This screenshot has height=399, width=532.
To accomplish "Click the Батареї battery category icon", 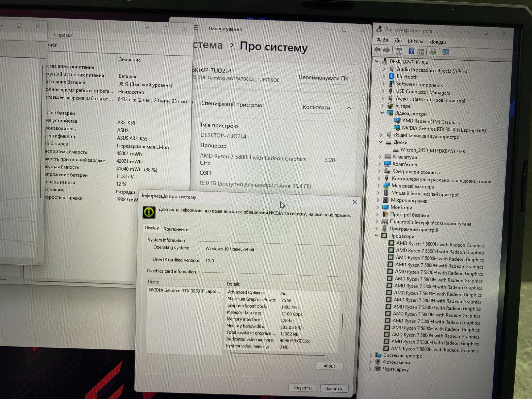I will pyautogui.click(x=390, y=105).
